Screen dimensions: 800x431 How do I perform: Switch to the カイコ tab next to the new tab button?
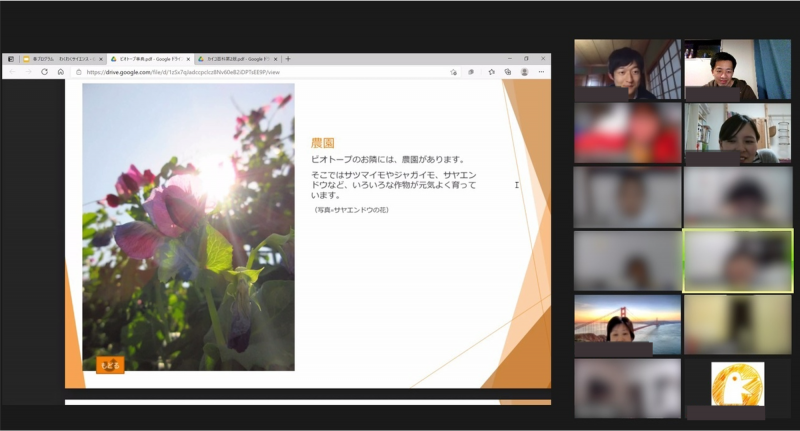237,59
